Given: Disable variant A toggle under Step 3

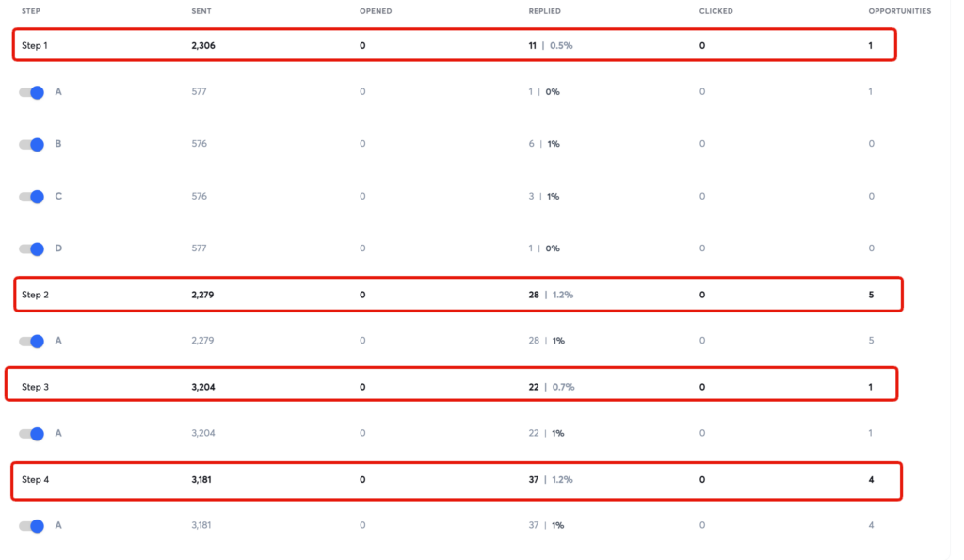Looking at the screenshot, I should pyautogui.click(x=31, y=434).
